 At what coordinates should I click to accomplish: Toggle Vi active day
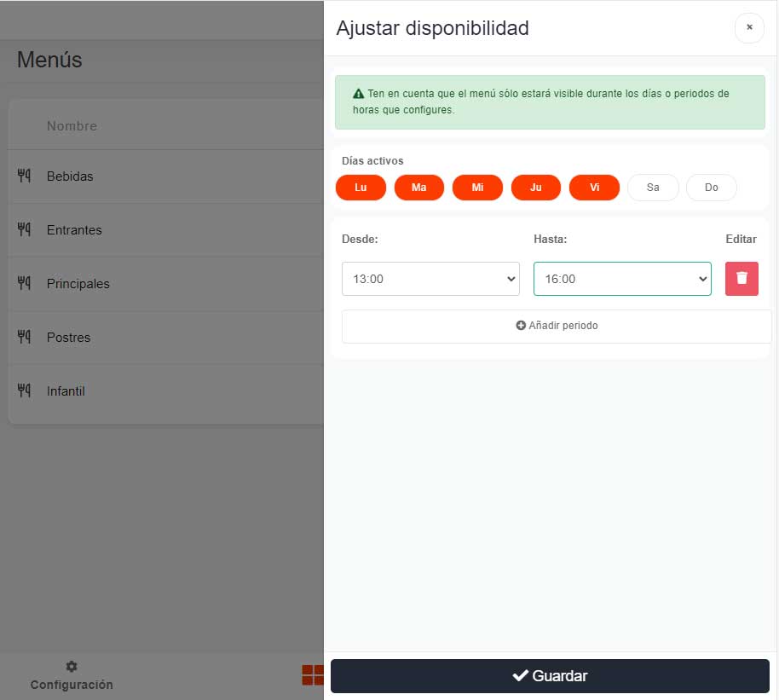pyautogui.click(x=594, y=188)
